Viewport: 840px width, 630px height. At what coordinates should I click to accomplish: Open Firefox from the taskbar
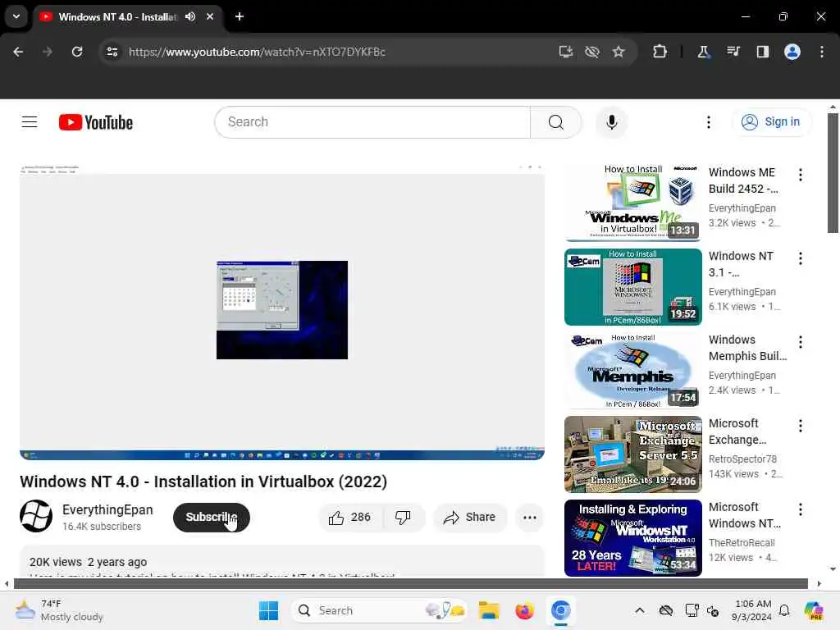click(524, 610)
